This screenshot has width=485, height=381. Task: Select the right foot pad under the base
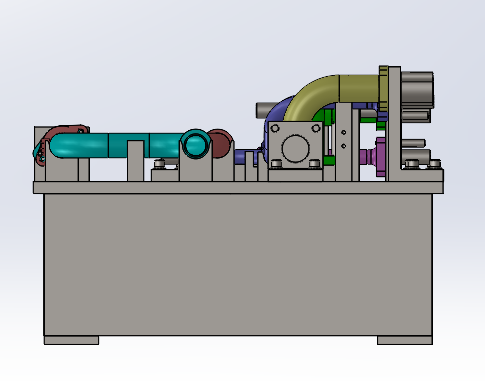405,340
